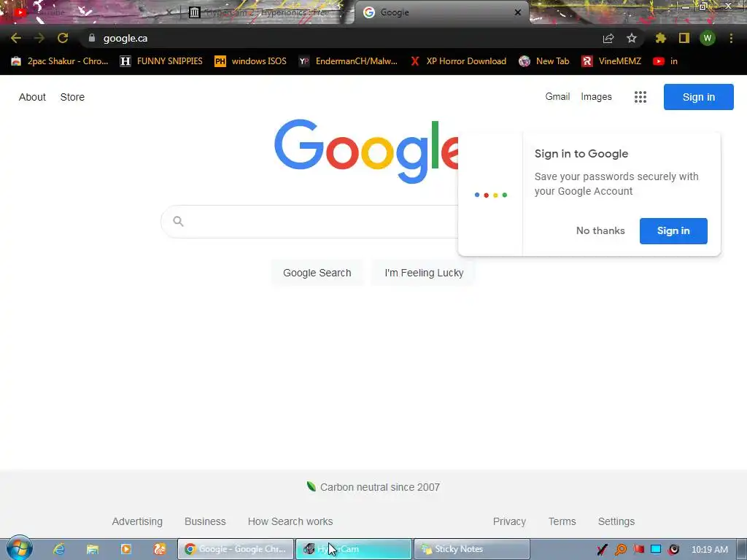This screenshot has width=747, height=560.
Task: Open the Settings footer menu
Action: [616, 521]
